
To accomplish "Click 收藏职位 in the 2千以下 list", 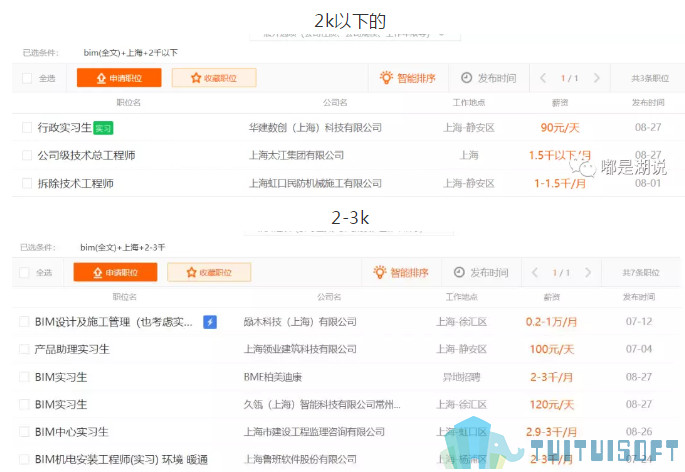I will [214, 78].
